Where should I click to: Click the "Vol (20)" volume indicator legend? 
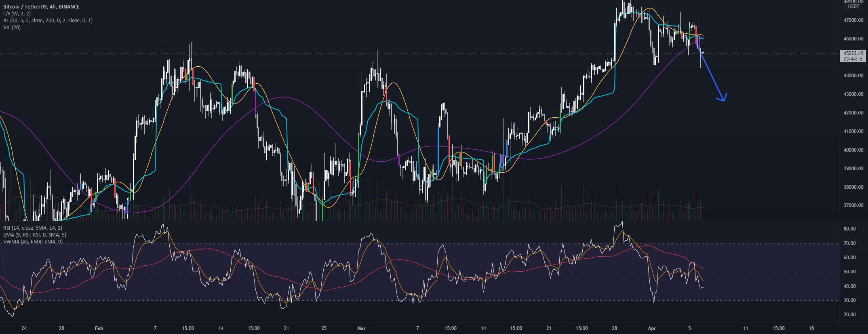pos(12,27)
